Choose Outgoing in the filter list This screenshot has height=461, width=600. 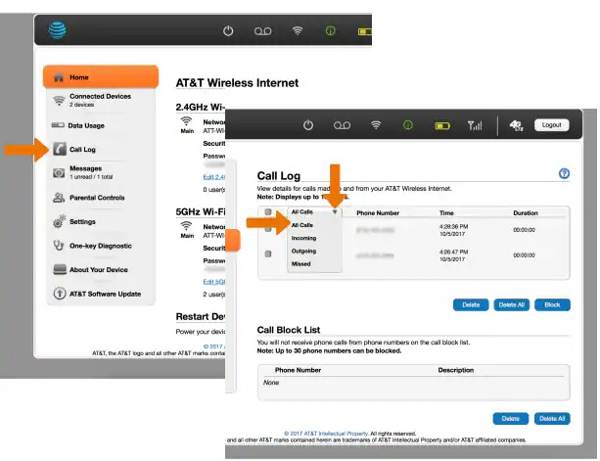click(x=304, y=251)
